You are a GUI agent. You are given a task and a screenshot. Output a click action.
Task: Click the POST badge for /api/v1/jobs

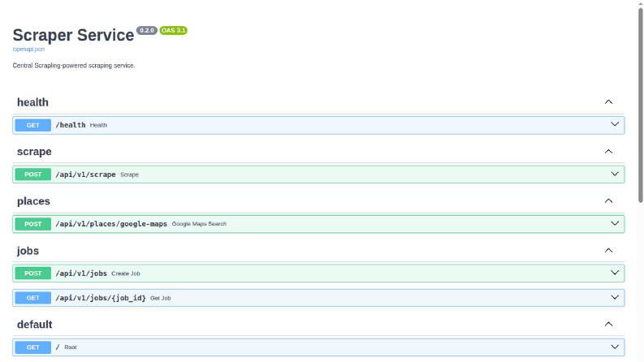point(32,274)
